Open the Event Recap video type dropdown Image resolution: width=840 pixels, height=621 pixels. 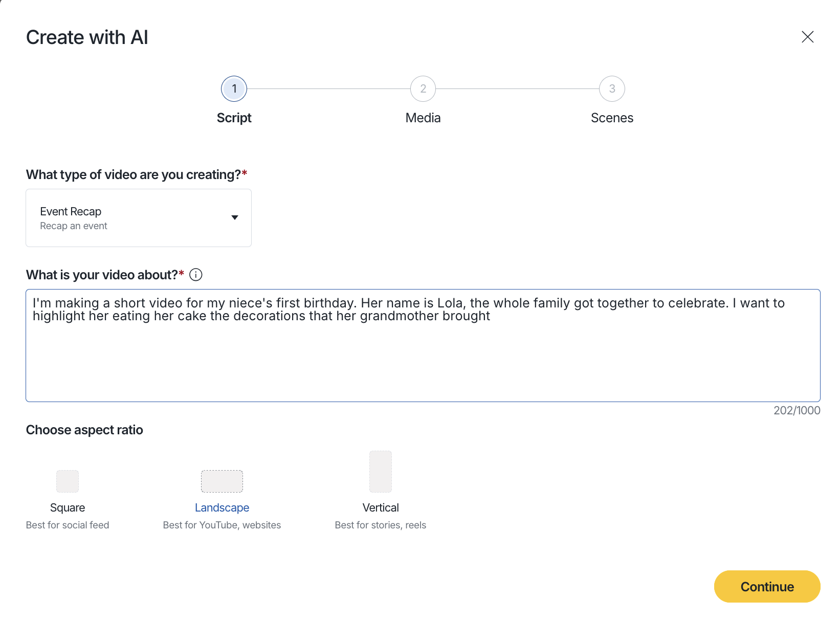click(138, 218)
